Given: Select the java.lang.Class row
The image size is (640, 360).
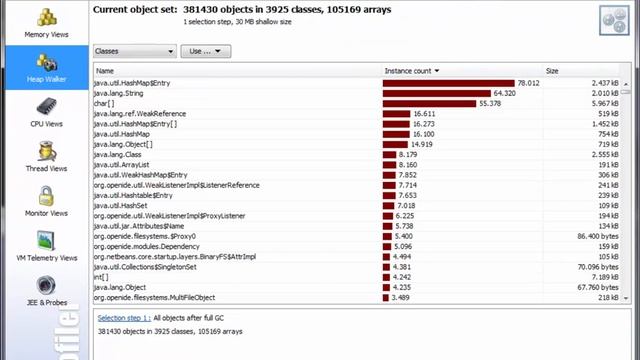Looking at the screenshot, I should 357,155.
